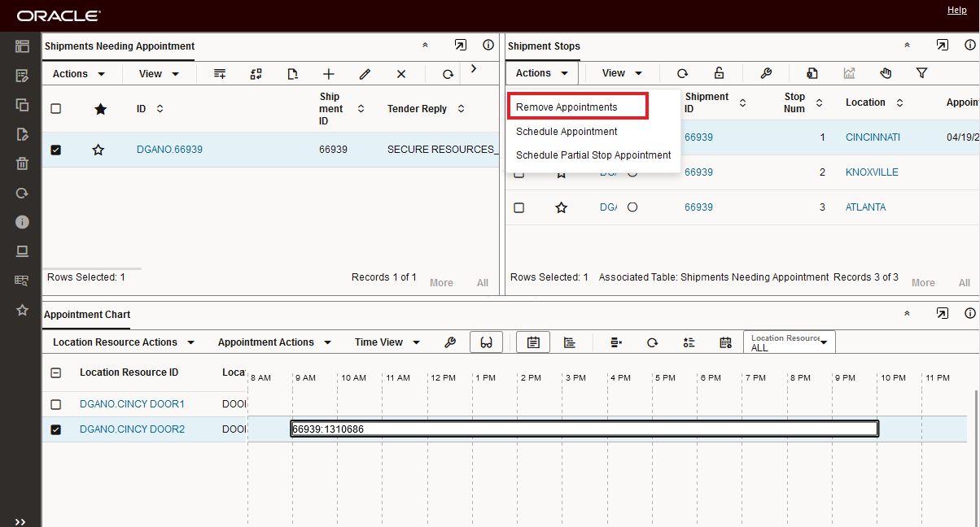
Task: Click the filter funnel icon in Shipment Stops
Action: click(x=921, y=73)
